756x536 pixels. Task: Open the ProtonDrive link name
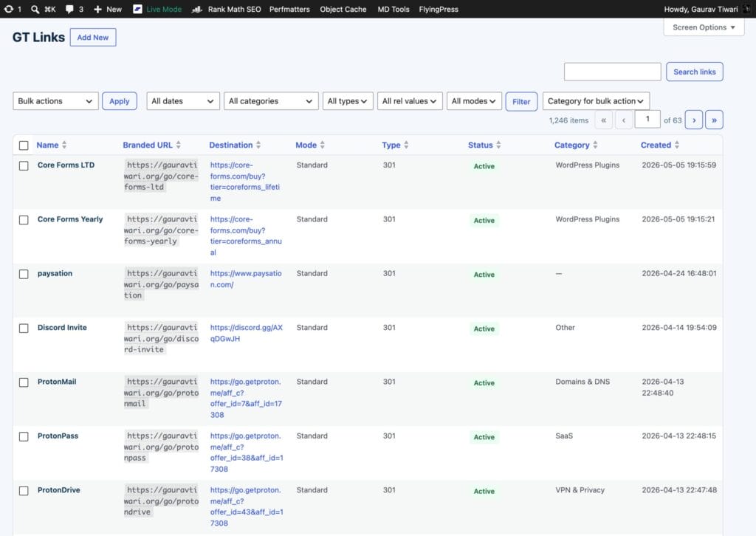coord(59,490)
